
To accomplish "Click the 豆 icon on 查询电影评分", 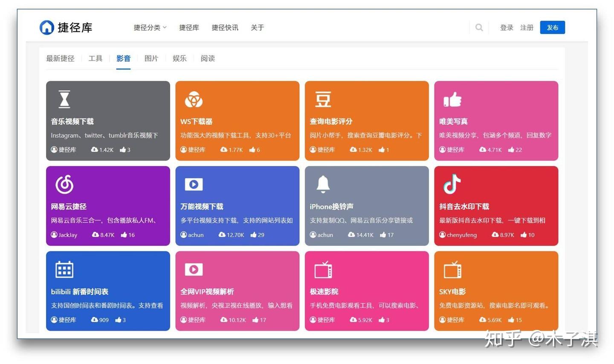I will click(323, 99).
